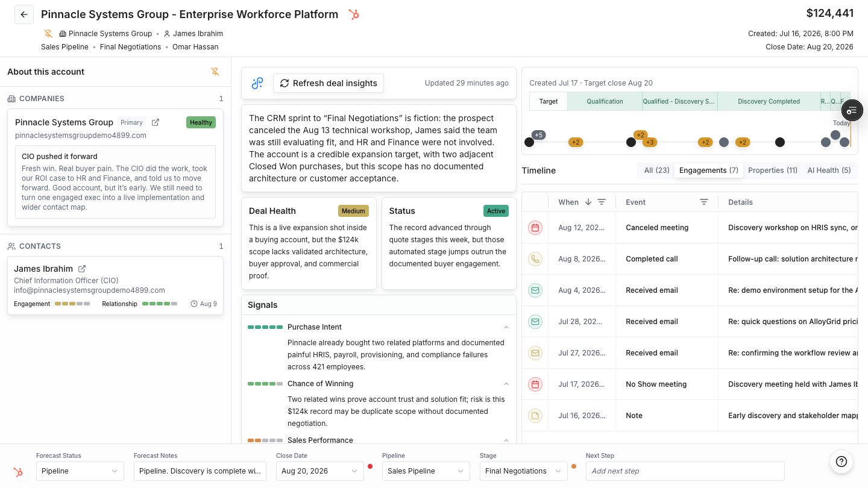Image resolution: width=868 pixels, height=488 pixels.
Task: Open the Close Date dropdown
Action: [x=320, y=471]
